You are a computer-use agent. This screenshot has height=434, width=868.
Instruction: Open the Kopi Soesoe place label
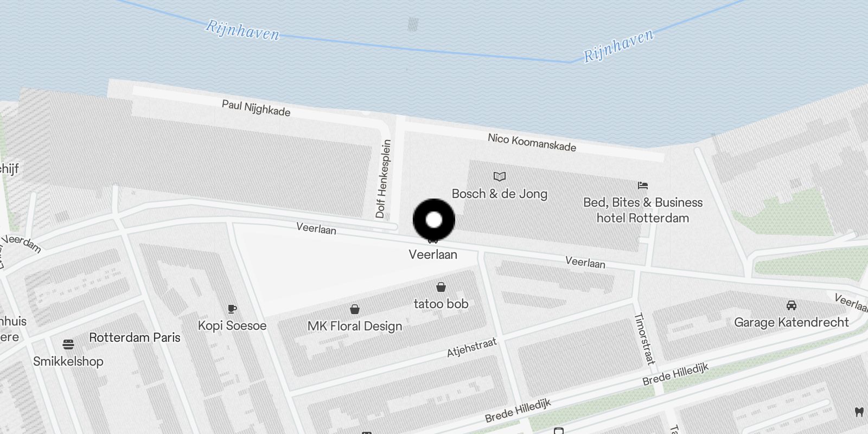coord(232,325)
